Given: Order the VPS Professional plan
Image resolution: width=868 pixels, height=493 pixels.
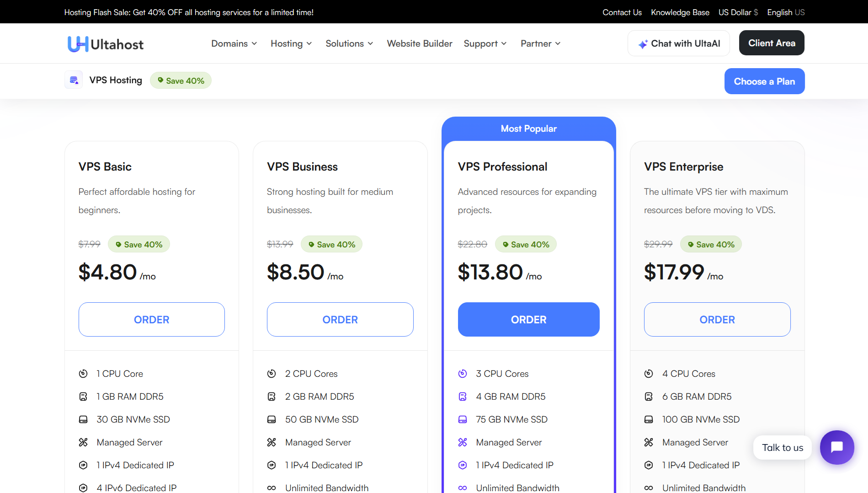Looking at the screenshot, I should coord(528,320).
